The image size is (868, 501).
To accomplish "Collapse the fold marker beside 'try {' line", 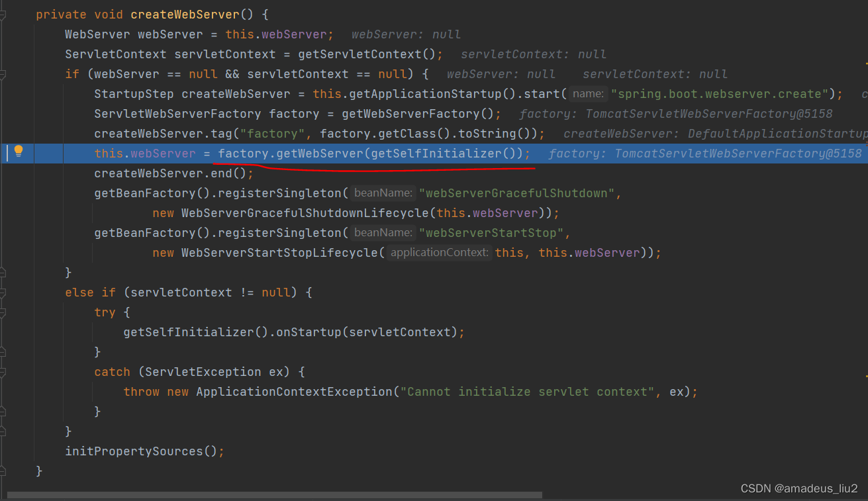I will (x=3, y=312).
